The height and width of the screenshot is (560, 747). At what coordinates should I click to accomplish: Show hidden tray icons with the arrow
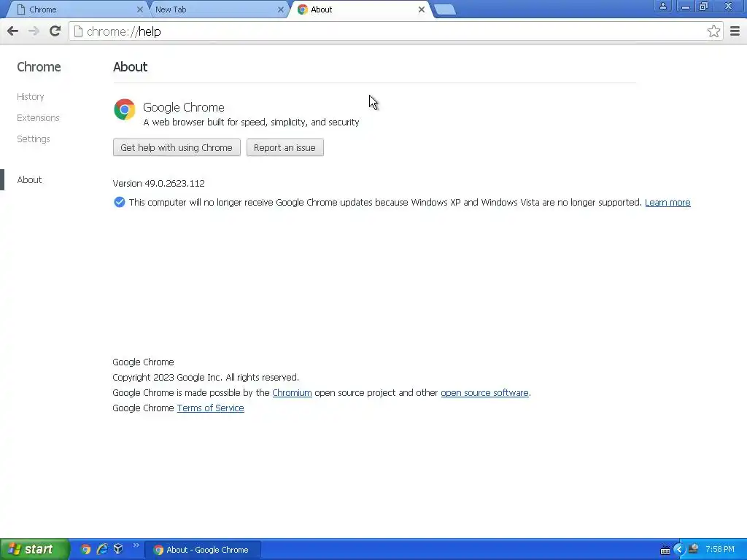coord(679,550)
